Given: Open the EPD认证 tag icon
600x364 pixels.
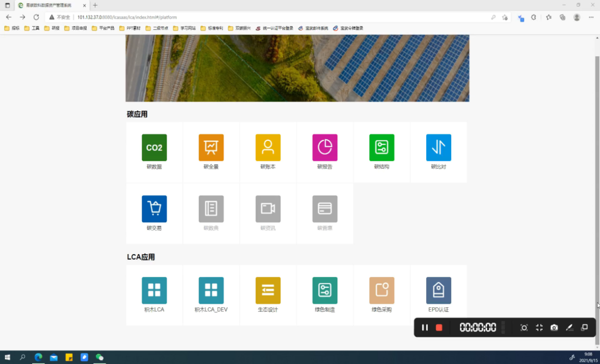Looking at the screenshot, I should [x=438, y=290].
